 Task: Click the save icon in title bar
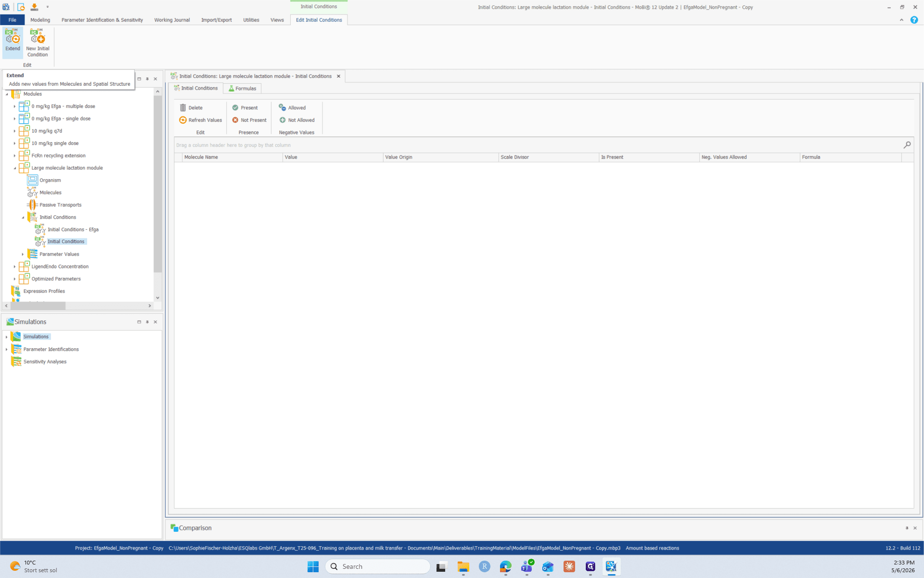click(34, 7)
